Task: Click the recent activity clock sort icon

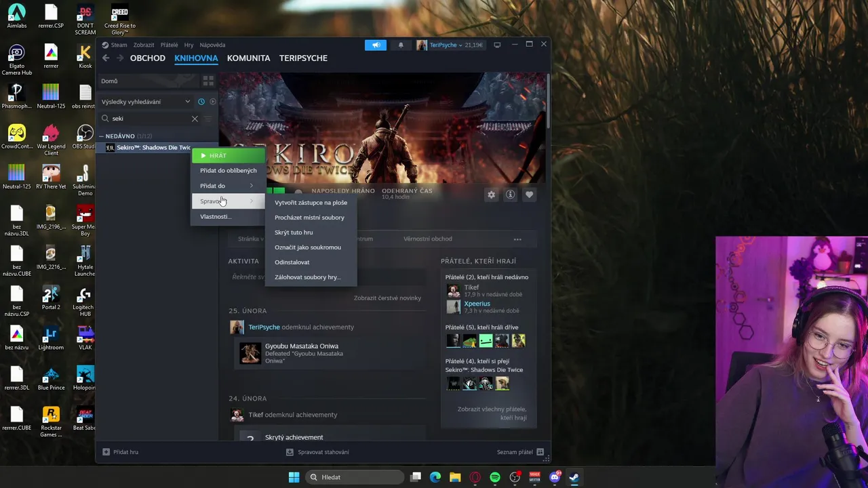Action: [201, 102]
